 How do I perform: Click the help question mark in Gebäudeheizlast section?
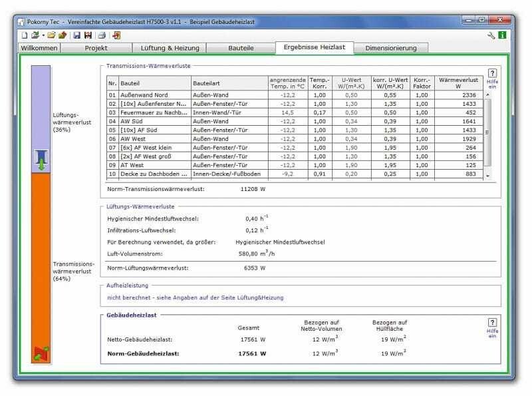pos(492,322)
